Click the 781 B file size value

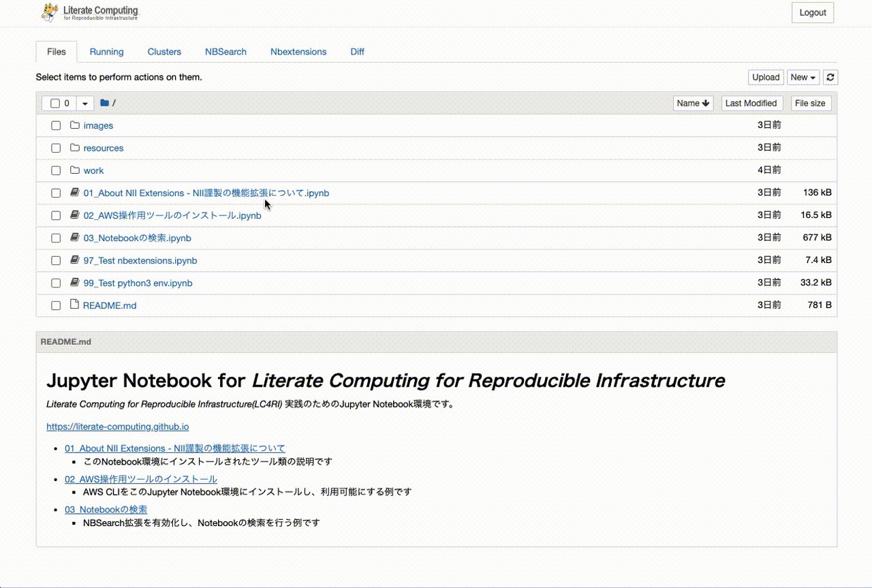[820, 305]
